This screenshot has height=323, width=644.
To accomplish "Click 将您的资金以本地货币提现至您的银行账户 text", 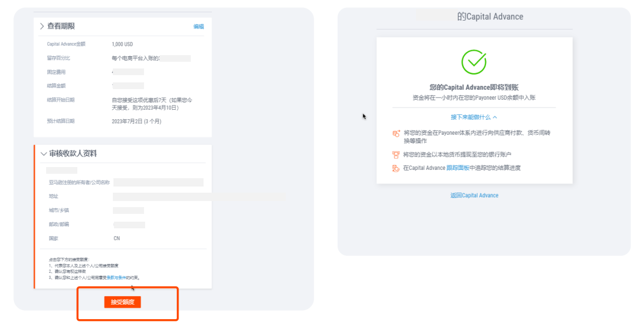I will pyautogui.click(x=457, y=155).
